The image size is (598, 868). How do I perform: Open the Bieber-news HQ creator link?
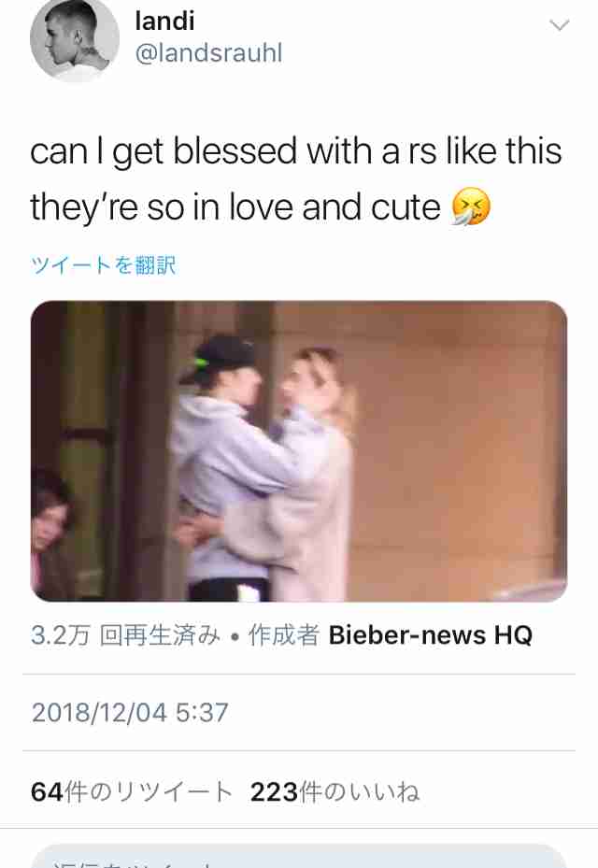[431, 635]
